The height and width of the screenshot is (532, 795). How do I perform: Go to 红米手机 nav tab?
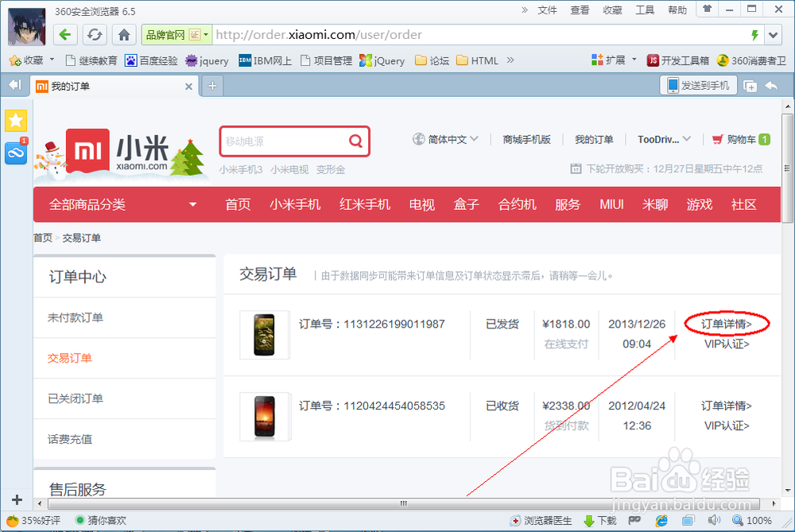point(365,204)
